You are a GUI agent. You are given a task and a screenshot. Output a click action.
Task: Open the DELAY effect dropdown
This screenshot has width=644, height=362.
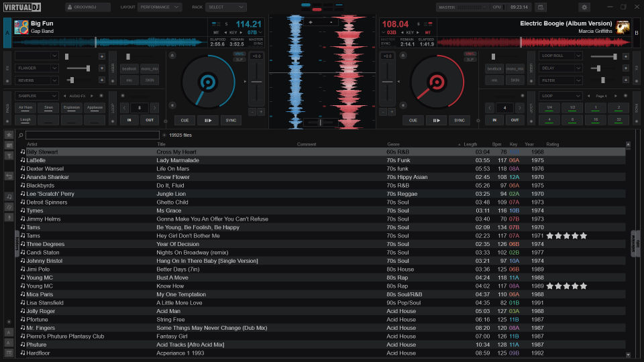(560, 68)
